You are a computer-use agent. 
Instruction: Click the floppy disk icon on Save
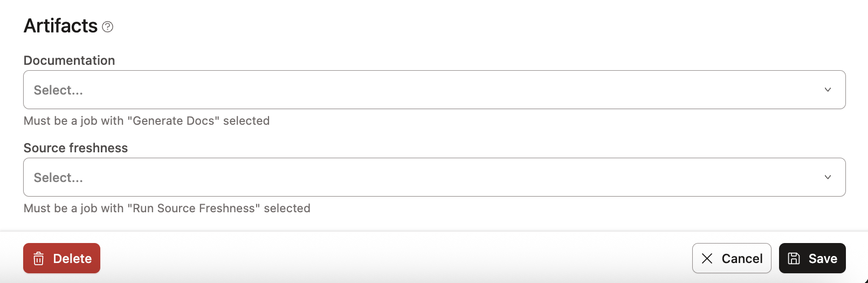[x=794, y=259]
